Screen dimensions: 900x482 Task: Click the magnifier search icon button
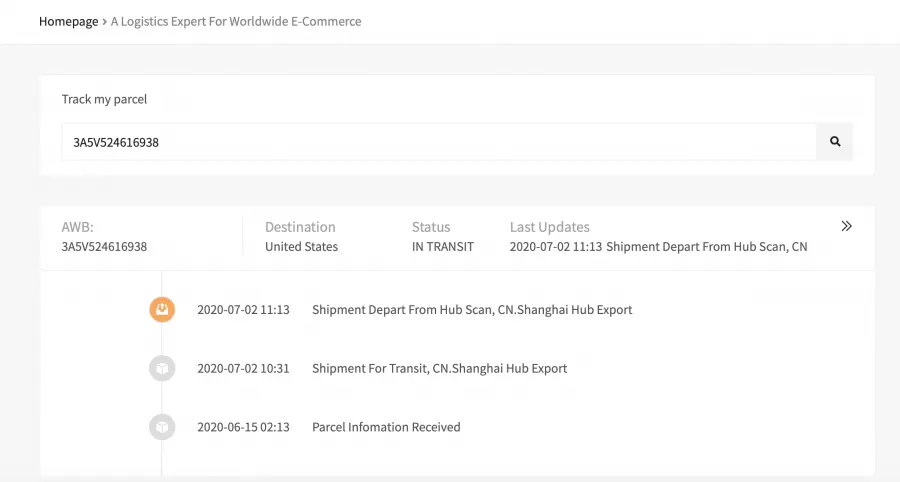coord(835,141)
